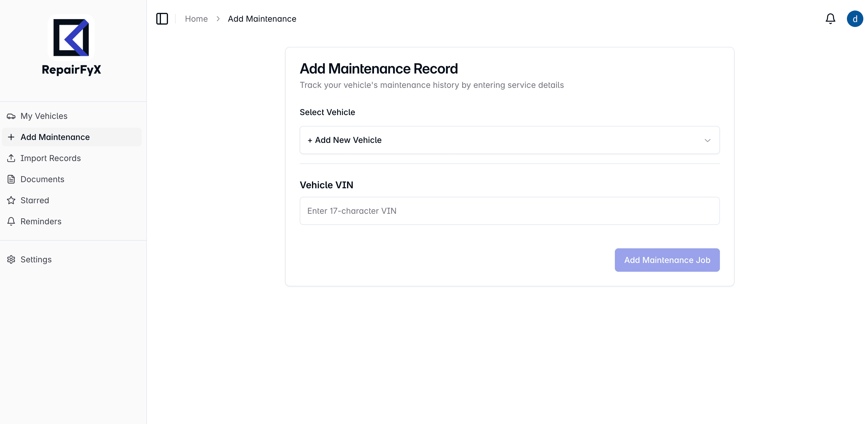This screenshot has width=868, height=424.
Task: Toggle the sidebar panel icon
Action: tap(162, 19)
